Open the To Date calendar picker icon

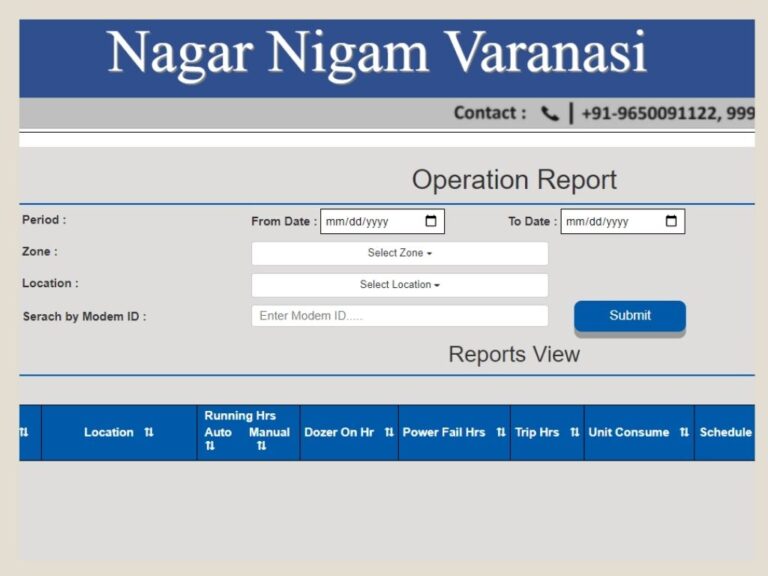tap(671, 221)
